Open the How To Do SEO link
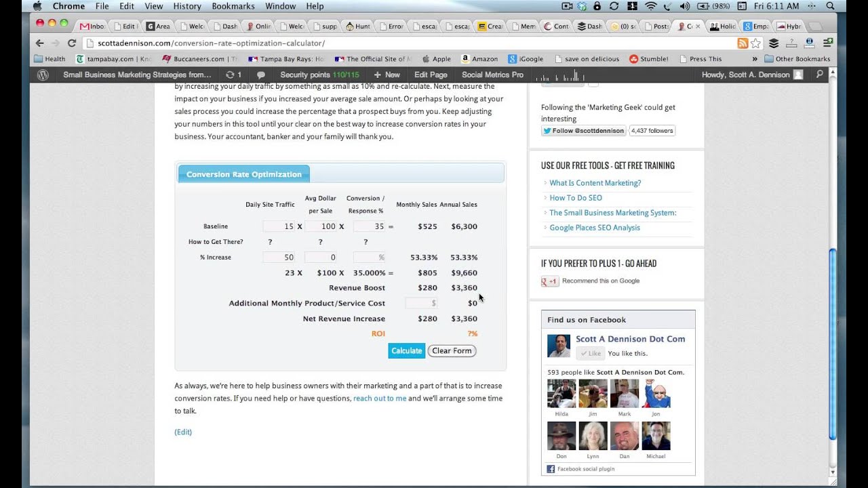868x488 pixels. point(576,198)
